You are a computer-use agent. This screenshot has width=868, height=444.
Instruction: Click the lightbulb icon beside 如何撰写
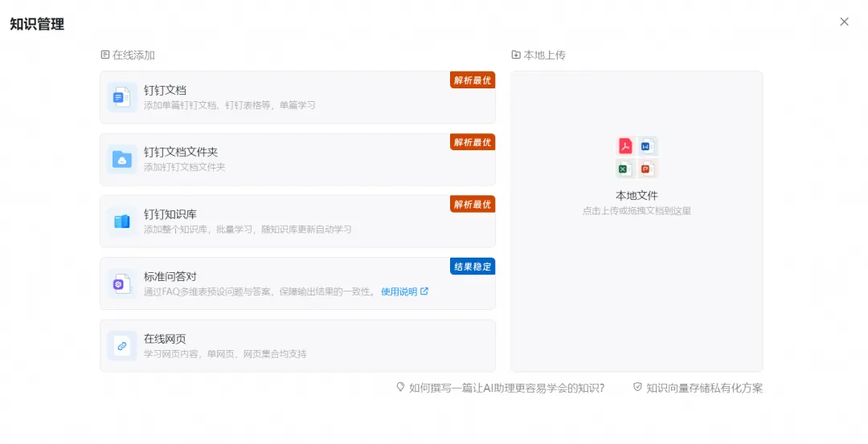click(x=400, y=388)
